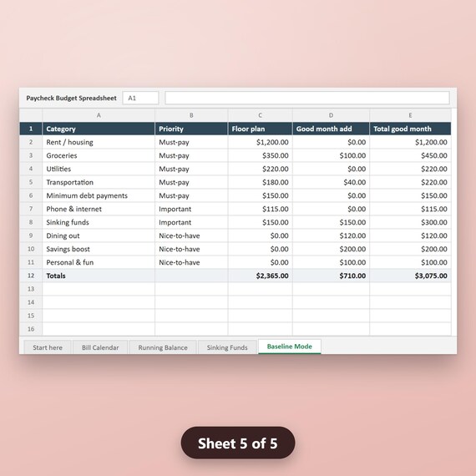
Task: Select row 12 header number
Action: click(31, 276)
